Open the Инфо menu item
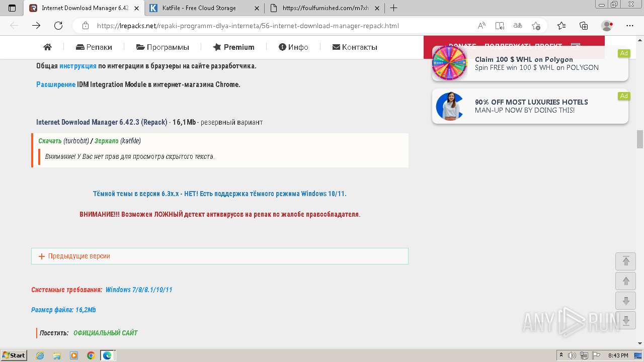Screen dimensions: 644x362 pos(293,47)
